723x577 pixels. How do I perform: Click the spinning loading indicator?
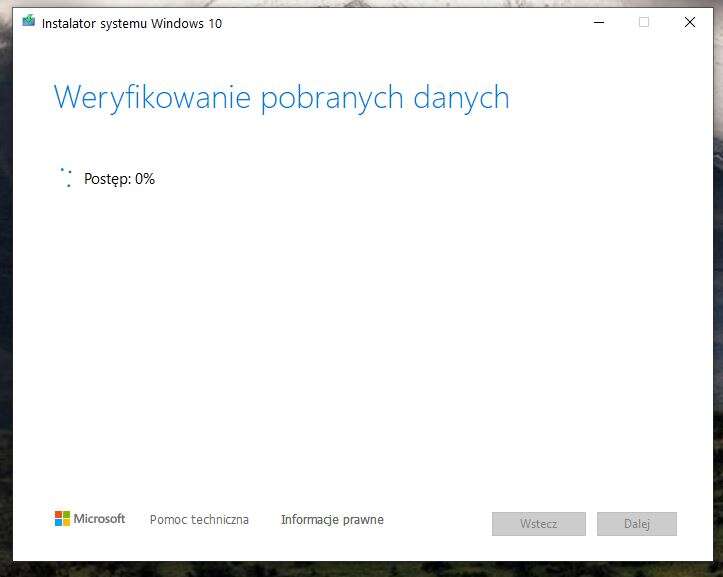coord(66,178)
